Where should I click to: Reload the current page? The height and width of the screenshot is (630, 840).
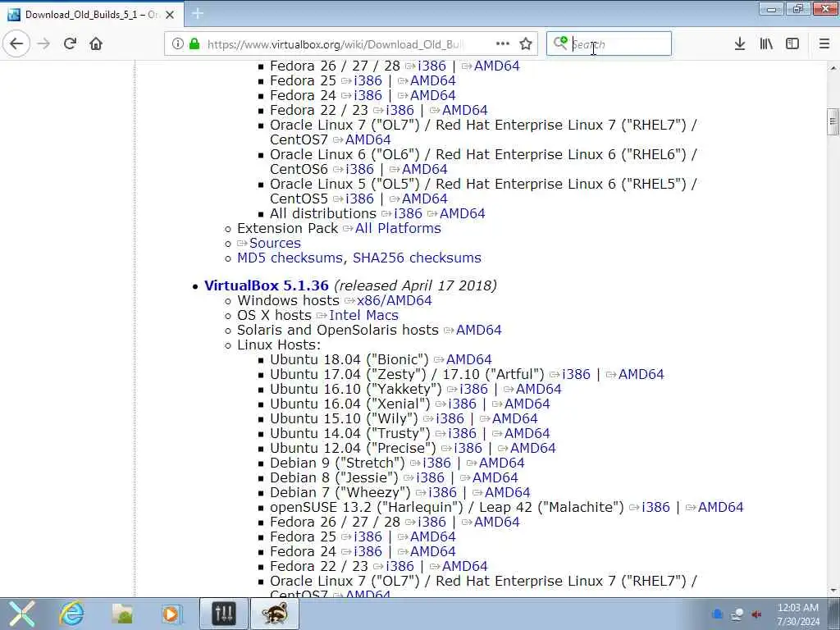tap(70, 43)
